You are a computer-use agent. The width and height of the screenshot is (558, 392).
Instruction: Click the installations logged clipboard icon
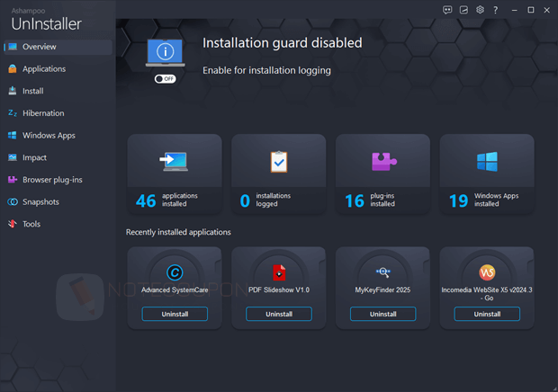tap(279, 162)
